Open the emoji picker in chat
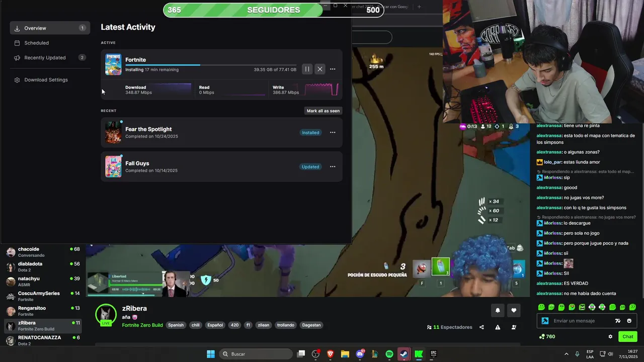Image resolution: width=644 pixels, height=362 pixels. (x=629, y=321)
